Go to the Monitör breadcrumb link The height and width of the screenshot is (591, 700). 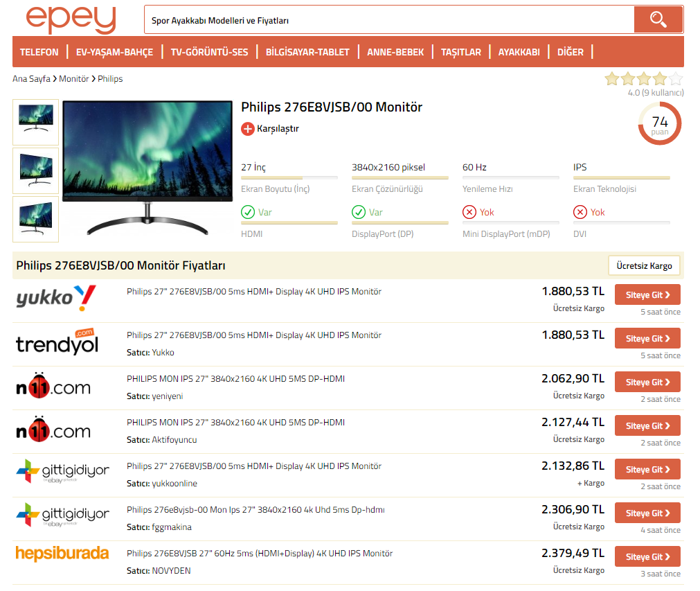73,79
